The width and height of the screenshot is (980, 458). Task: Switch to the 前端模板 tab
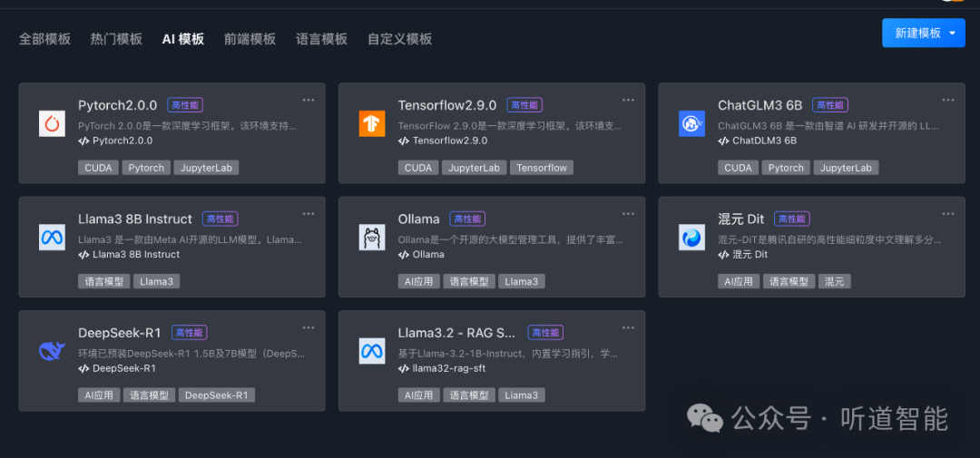(250, 39)
